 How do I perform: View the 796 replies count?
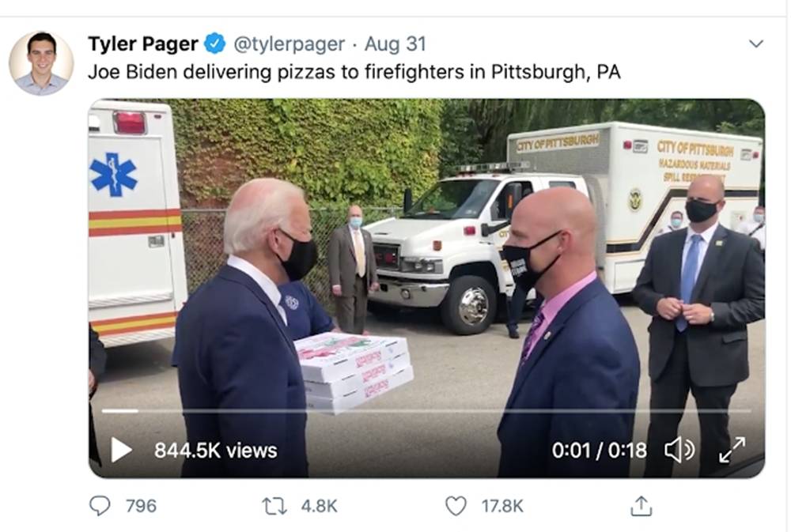click(x=141, y=506)
